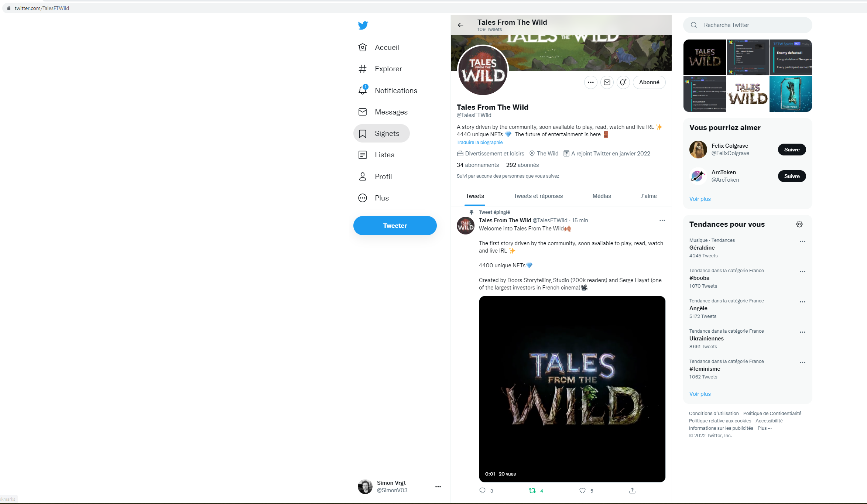Open options for Géraldine trend
Viewport: 867px width, 504px height.
(802, 241)
